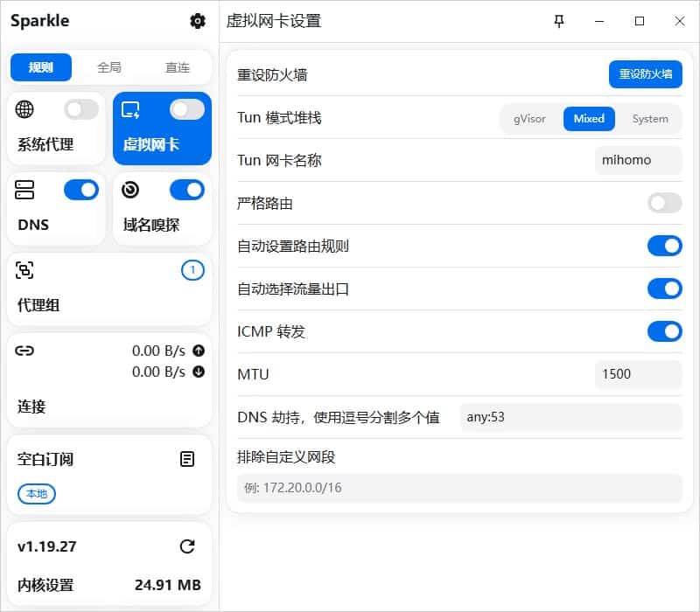Image resolution: width=700 pixels, height=612 pixels.
Task: Turn on the 严格路由 switch
Action: point(665,204)
